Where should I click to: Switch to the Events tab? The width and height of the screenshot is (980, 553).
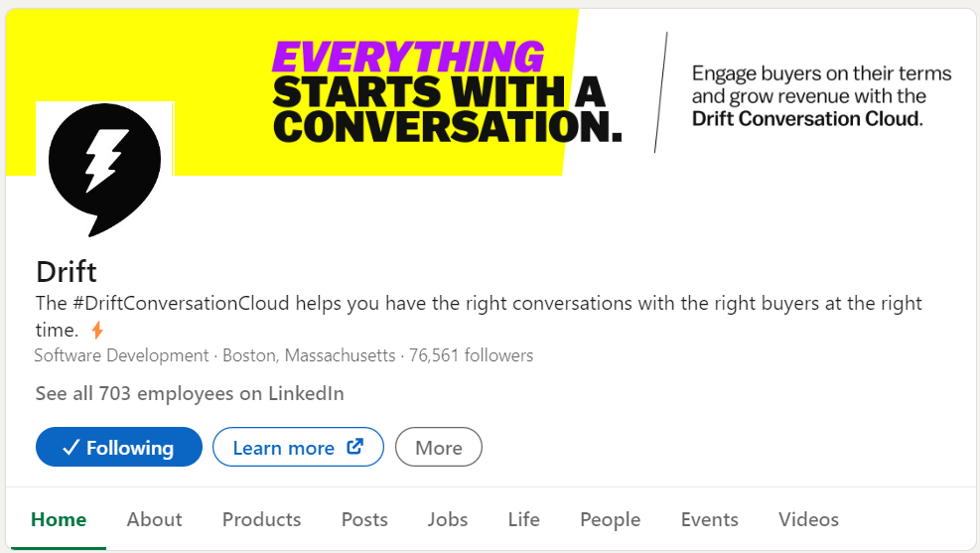click(709, 519)
